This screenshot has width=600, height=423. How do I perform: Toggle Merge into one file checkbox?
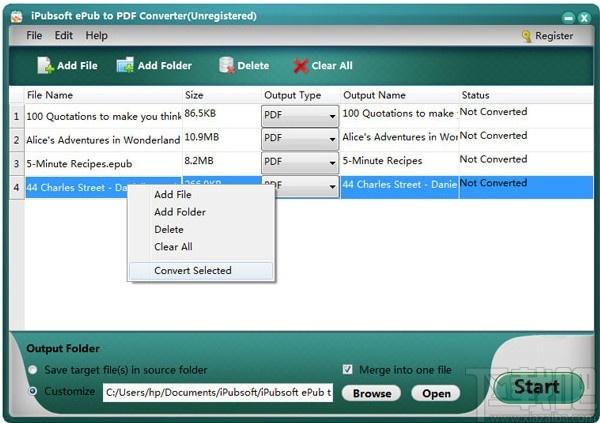(x=347, y=369)
